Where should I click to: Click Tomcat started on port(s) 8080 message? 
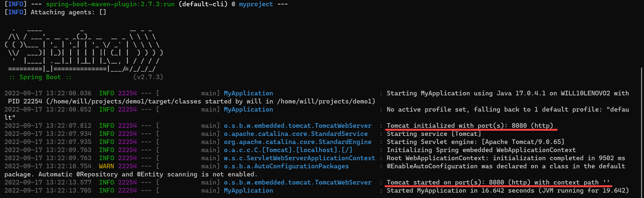click(x=498, y=182)
